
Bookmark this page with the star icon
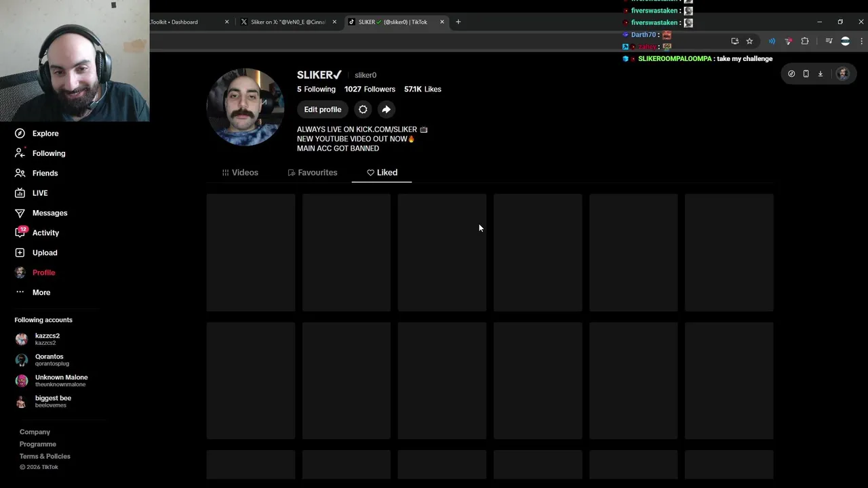[749, 41]
